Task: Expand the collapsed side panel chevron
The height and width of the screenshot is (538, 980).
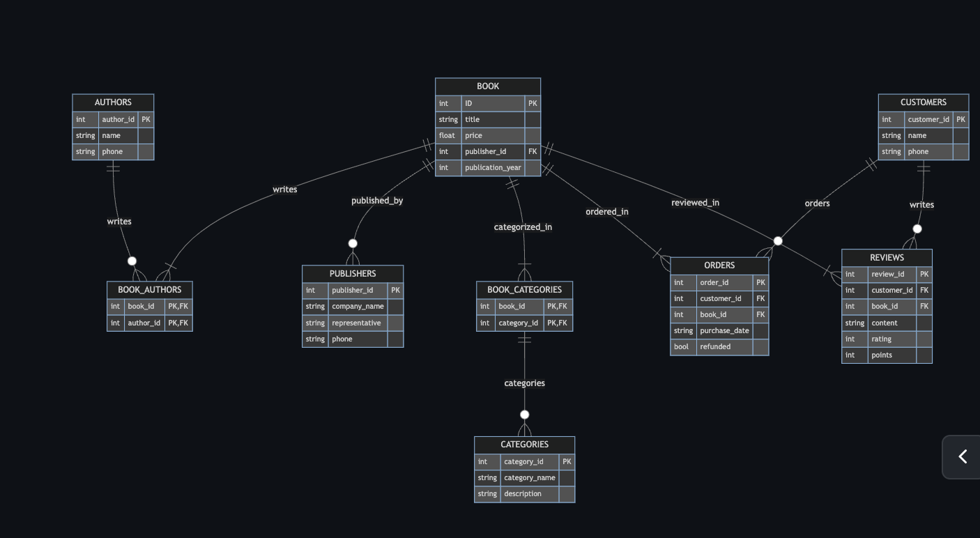Action: tap(962, 456)
